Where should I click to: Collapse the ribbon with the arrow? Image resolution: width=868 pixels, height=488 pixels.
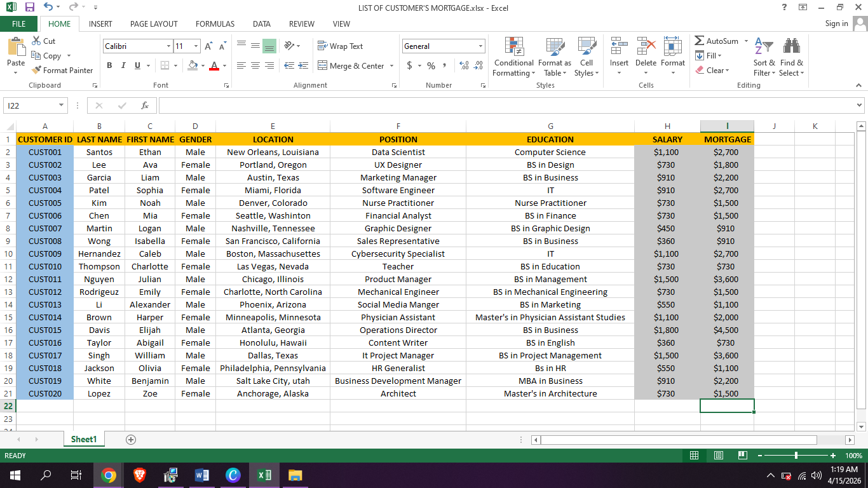(x=859, y=85)
